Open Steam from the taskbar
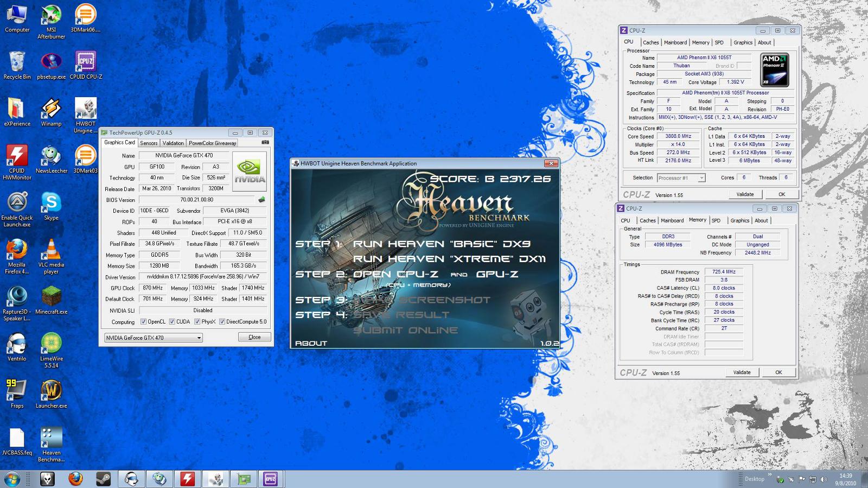The width and height of the screenshot is (868, 488). (x=104, y=479)
